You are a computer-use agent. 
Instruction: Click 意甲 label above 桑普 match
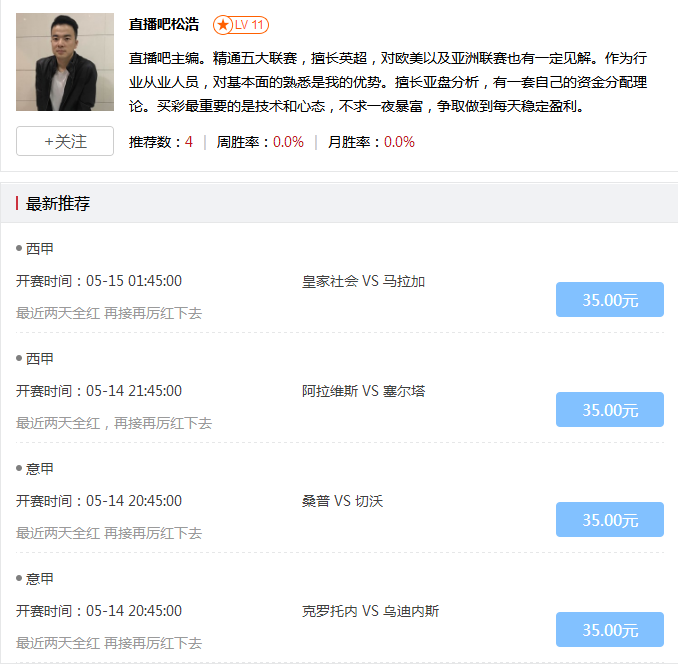tap(39, 469)
